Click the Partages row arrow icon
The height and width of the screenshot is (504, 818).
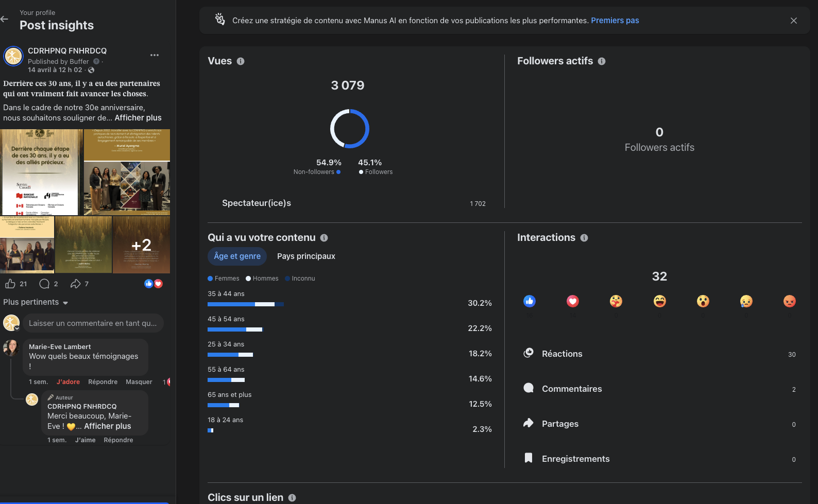(x=529, y=423)
